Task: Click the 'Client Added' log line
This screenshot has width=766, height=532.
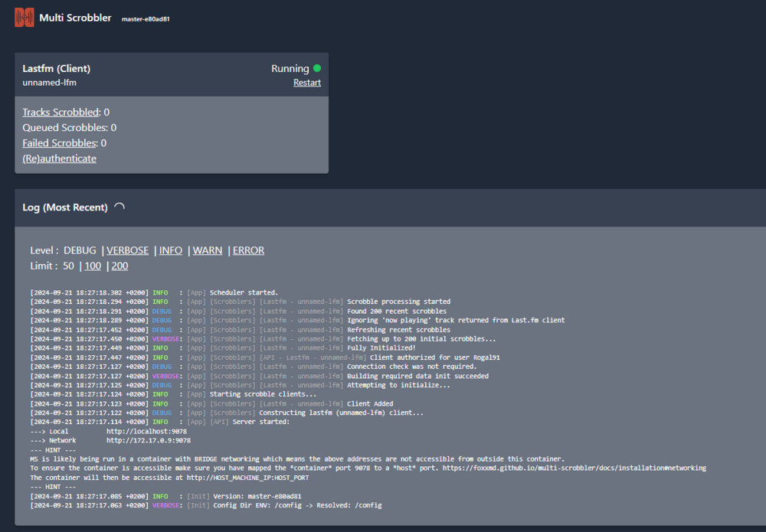Action: 211,403
